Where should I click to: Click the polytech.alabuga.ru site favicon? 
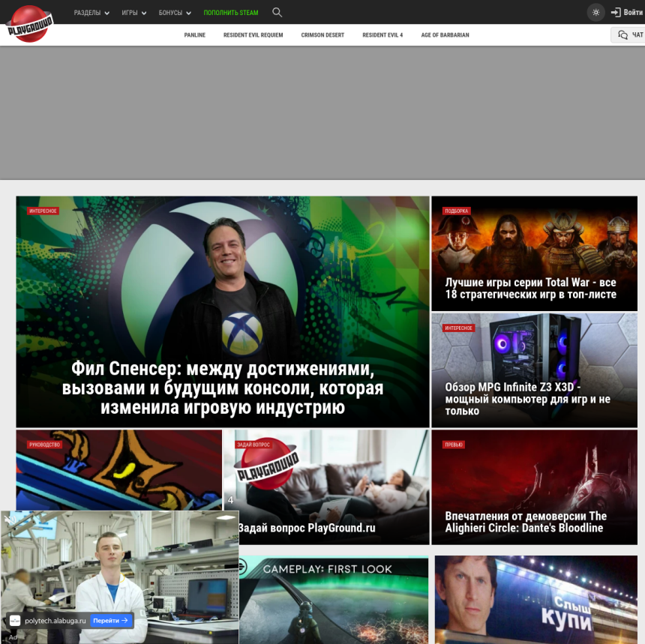point(15,621)
